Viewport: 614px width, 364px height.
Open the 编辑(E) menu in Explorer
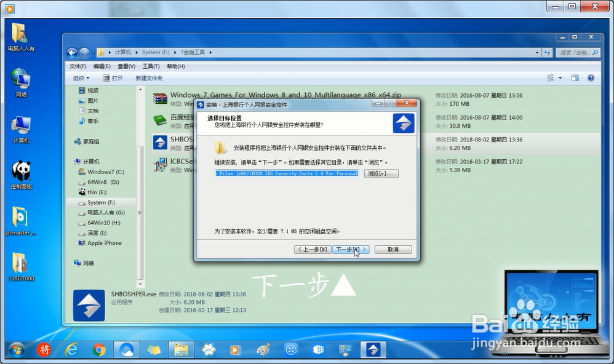point(102,66)
